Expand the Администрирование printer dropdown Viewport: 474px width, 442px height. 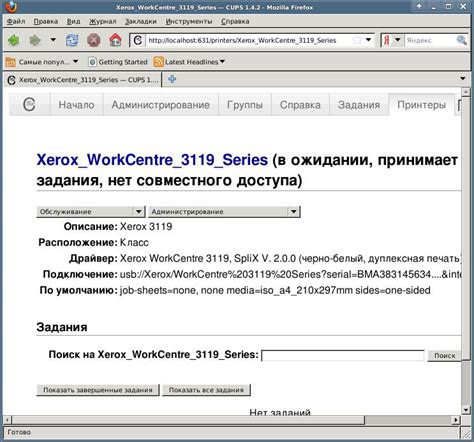click(224, 212)
